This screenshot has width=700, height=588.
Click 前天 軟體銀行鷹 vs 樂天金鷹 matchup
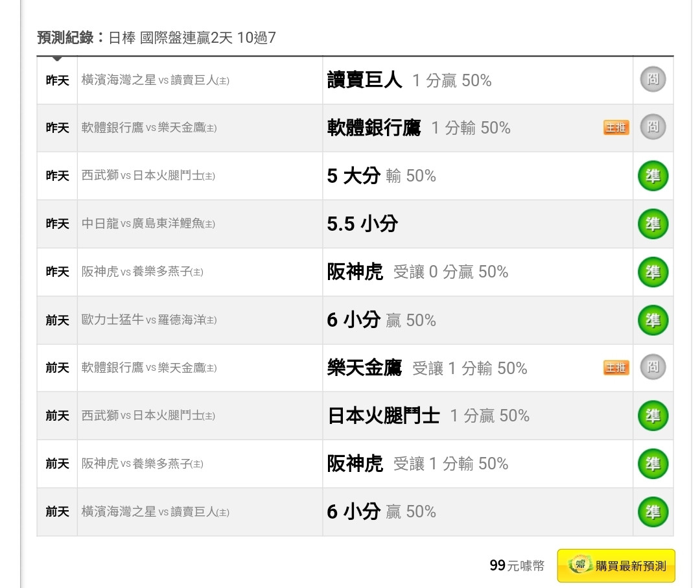tap(149, 368)
